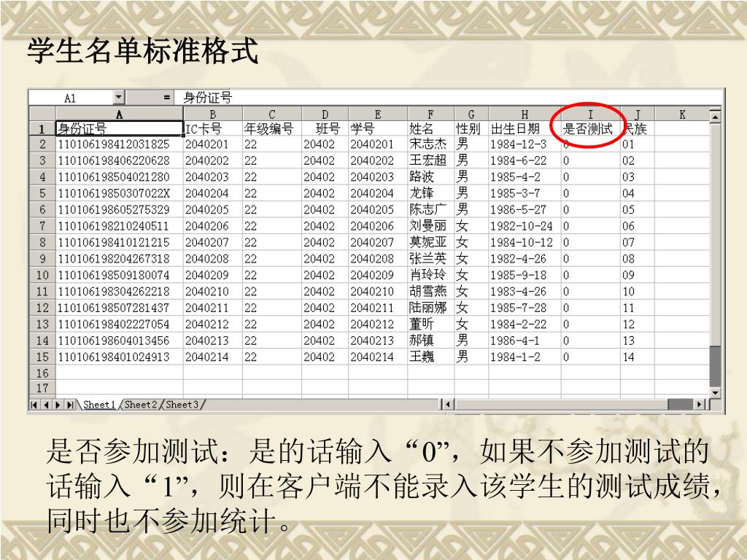The width and height of the screenshot is (747, 560).
Task: Click header cell 班号
Action: [x=325, y=128]
